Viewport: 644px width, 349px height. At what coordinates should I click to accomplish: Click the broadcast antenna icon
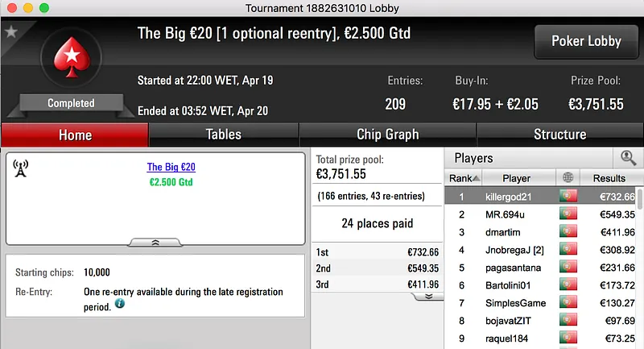22,168
